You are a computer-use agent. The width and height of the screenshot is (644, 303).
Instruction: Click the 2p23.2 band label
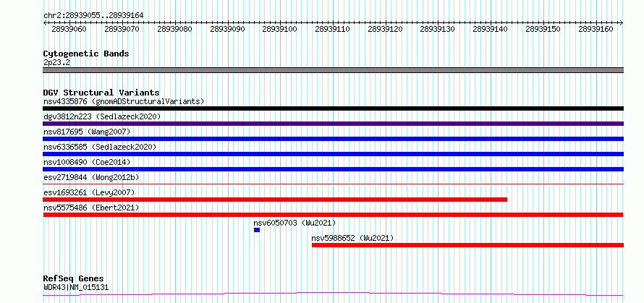(56, 62)
